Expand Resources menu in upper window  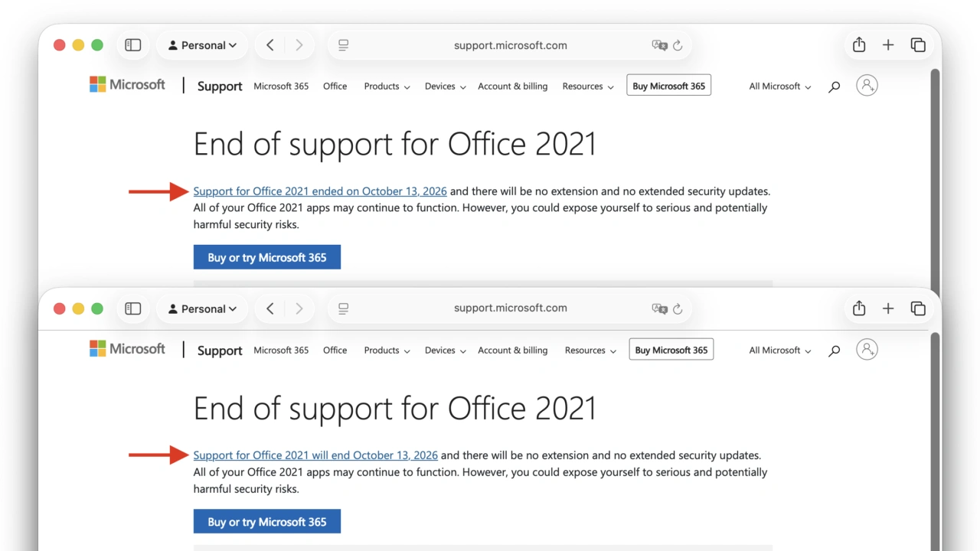588,86
